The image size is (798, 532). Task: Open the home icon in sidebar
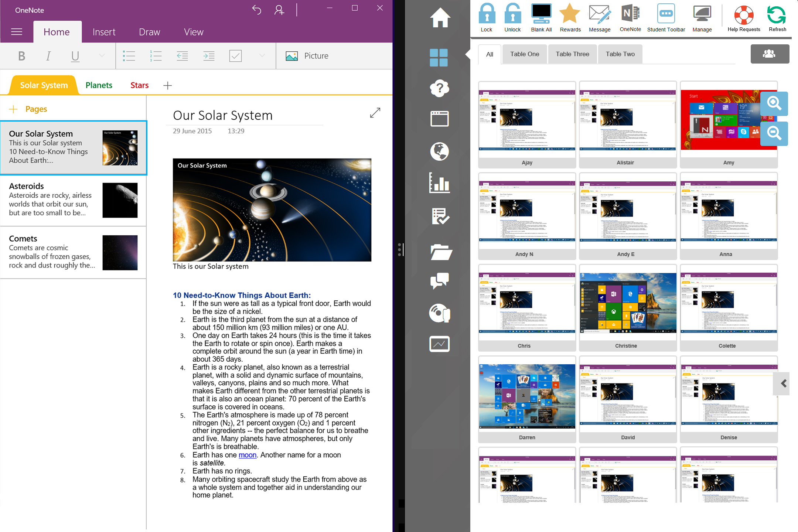click(440, 18)
